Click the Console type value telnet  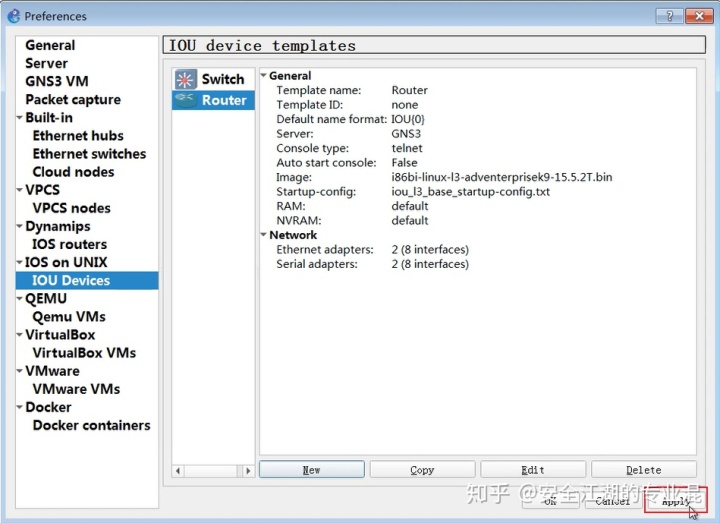pos(407,148)
